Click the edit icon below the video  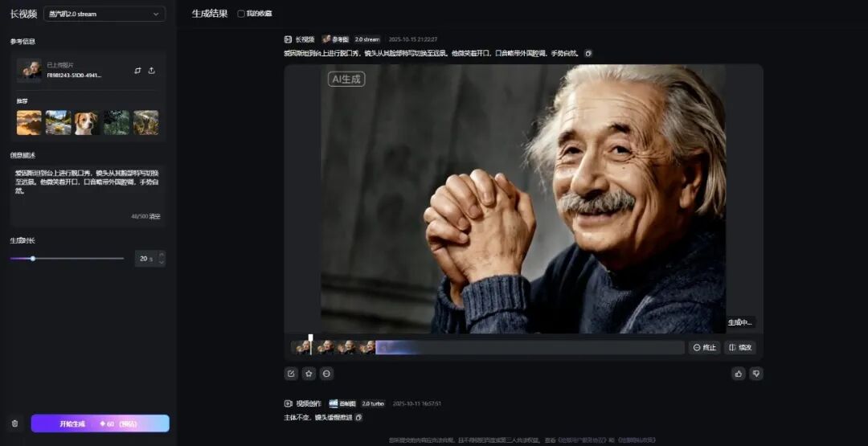(291, 374)
